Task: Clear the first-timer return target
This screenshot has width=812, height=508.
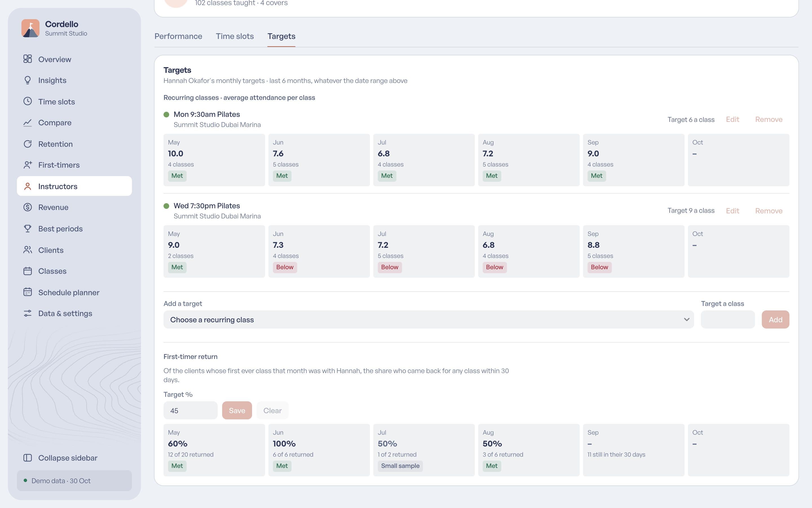Action: [x=272, y=410]
